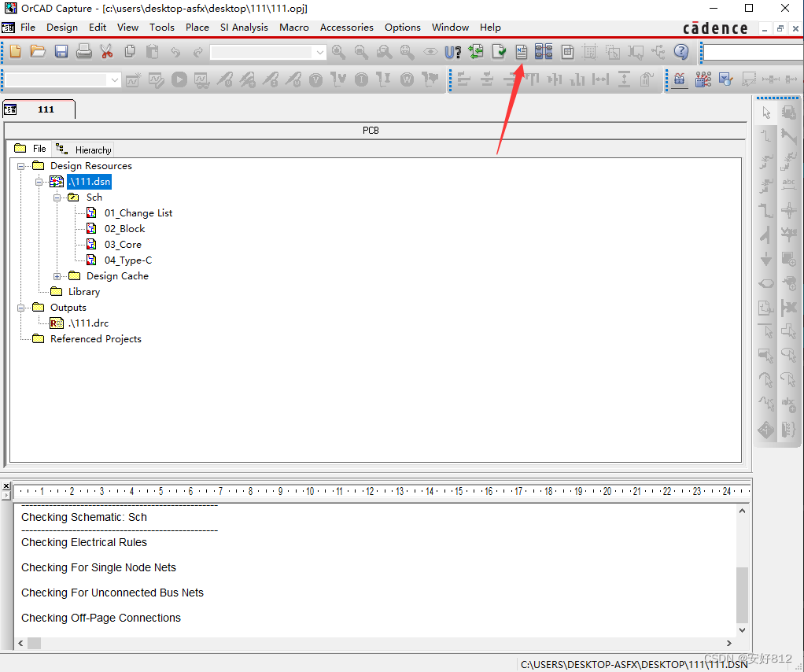
Task: Open the Macro menu
Action: pyautogui.click(x=293, y=28)
